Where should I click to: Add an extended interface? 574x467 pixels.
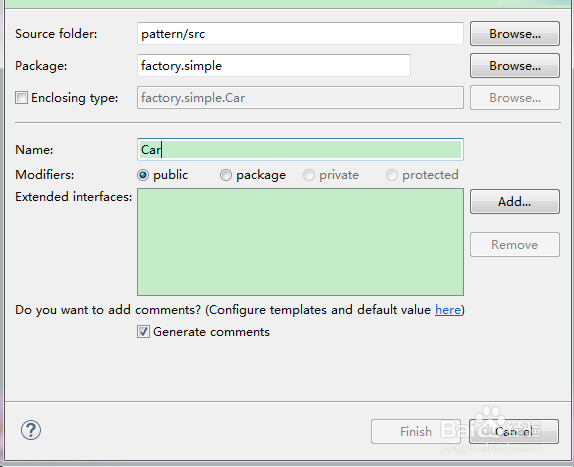(515, 201)
